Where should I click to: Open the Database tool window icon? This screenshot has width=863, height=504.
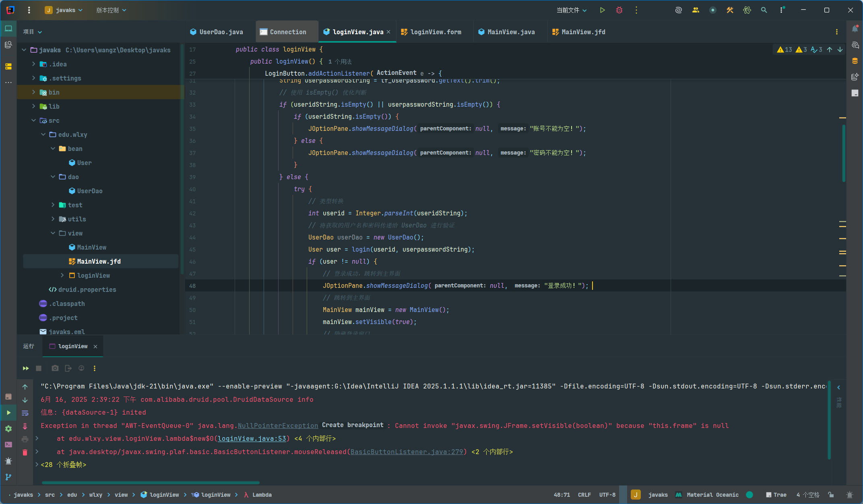coord(855,61)
